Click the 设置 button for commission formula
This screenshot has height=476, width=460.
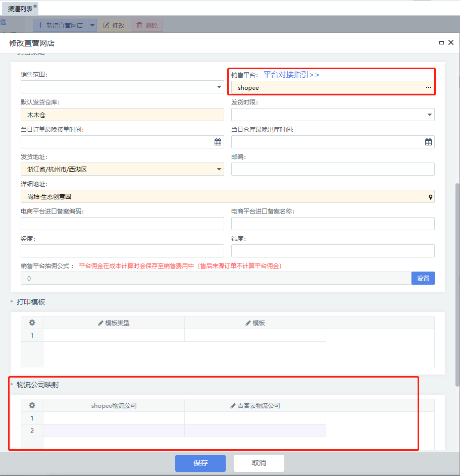click(423, 278)
